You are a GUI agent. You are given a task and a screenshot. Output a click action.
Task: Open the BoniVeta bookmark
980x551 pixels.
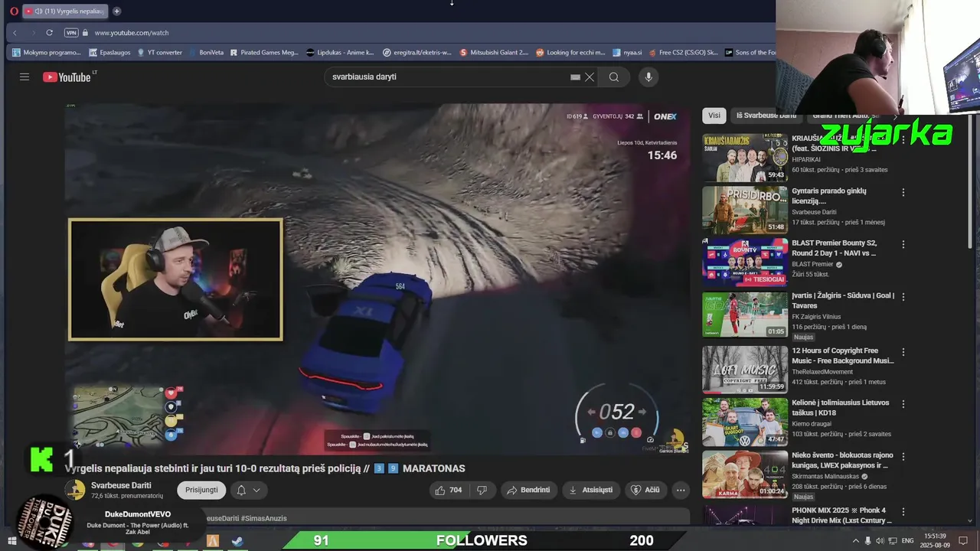click(x=206, y=53)
